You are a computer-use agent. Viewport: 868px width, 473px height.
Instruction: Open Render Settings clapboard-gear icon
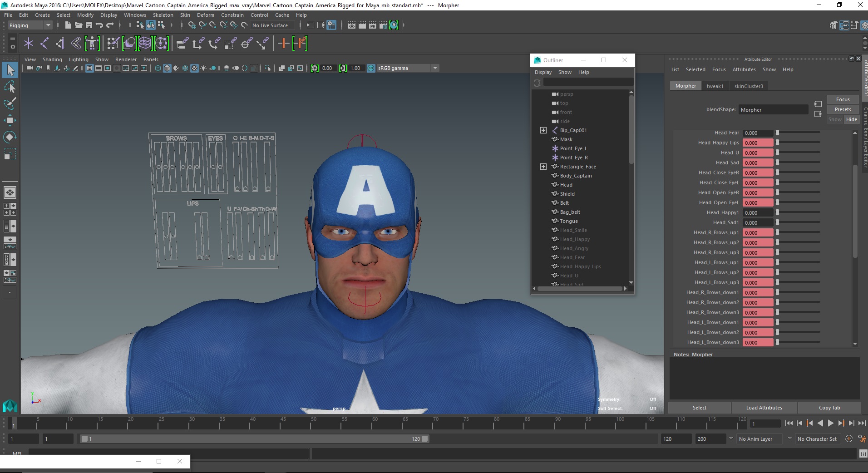(383, 25)
